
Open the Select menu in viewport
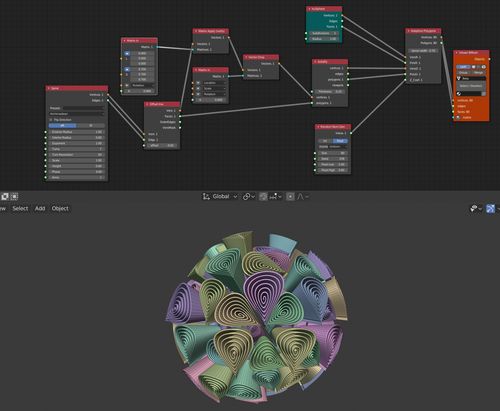pyautogui.click(x=20, y=208)
